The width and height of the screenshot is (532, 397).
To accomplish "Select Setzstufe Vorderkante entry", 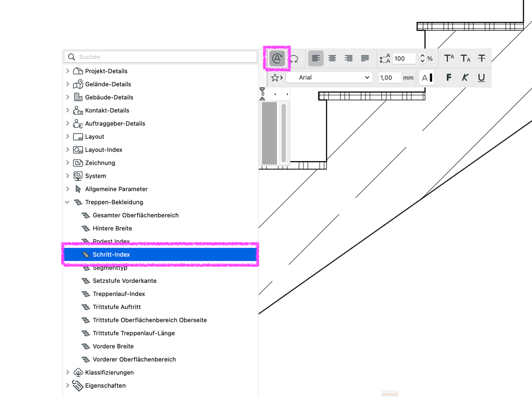I will 125,281.
